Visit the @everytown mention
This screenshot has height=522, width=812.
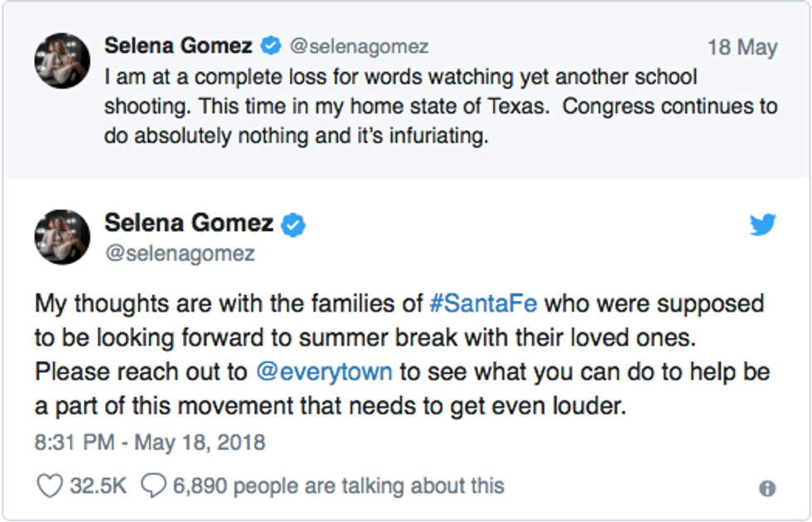click(x=324, y=372)
